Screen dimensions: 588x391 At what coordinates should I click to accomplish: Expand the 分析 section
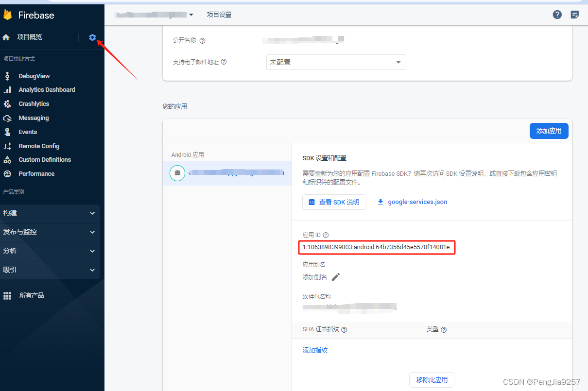(50, 251)
